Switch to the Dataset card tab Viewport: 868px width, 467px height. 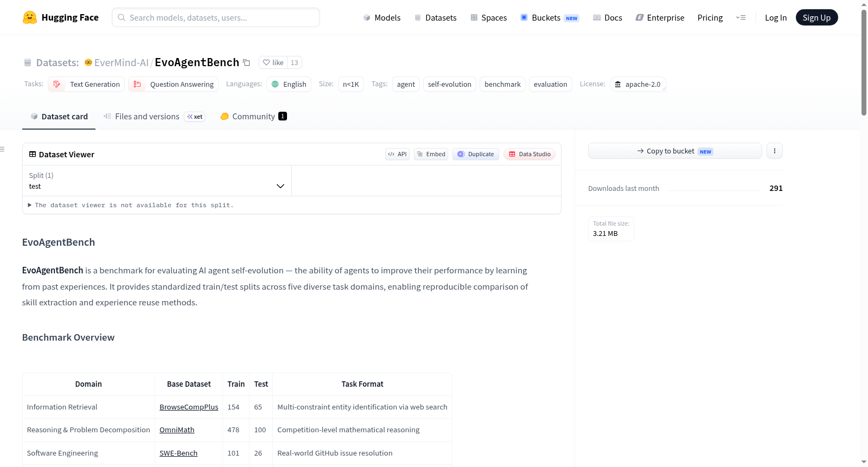click(59, 117)
